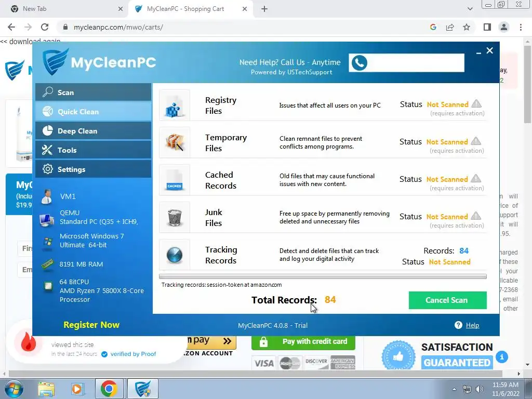Click the Help question mark icon
The image size is (532, 399).
pyautogui.click(x=458, y=325)
